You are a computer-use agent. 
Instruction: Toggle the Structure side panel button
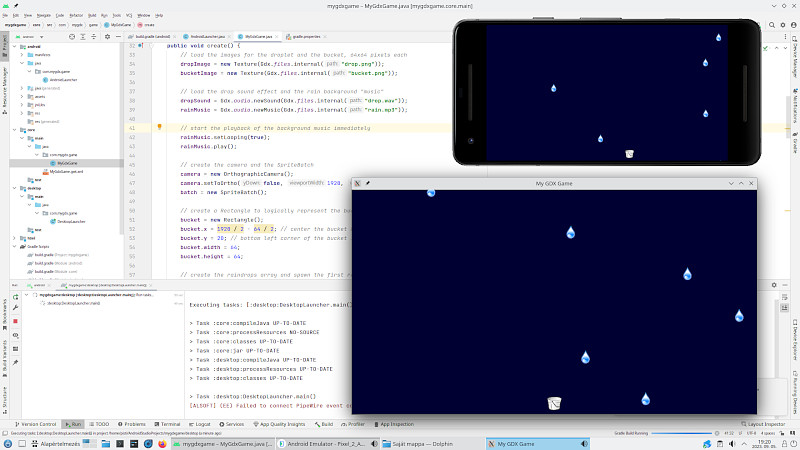click(x=5, y=403)
